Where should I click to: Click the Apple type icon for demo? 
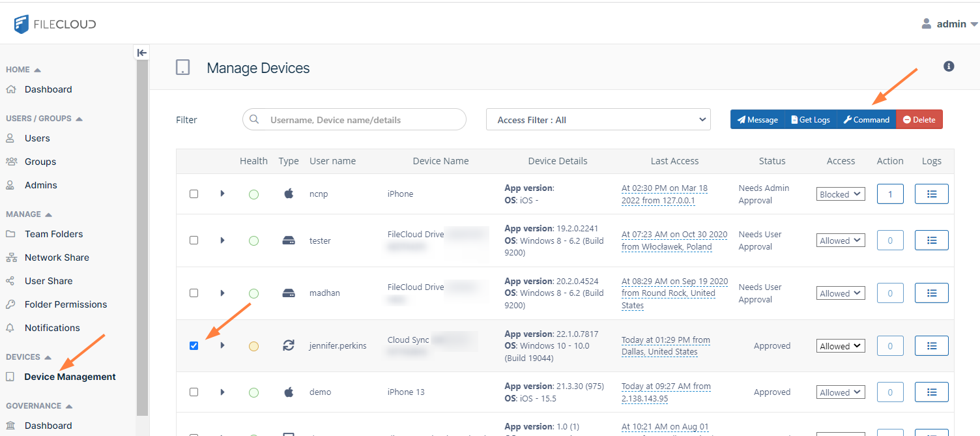tap(289, 392)
